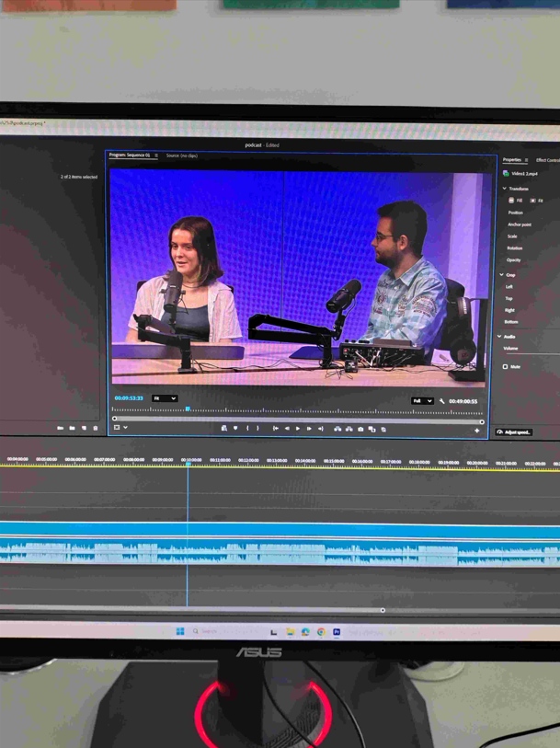560x748 pixels.
Task: Click the Fit frame button
Action: pyautogui.click(x=537, y=201)
